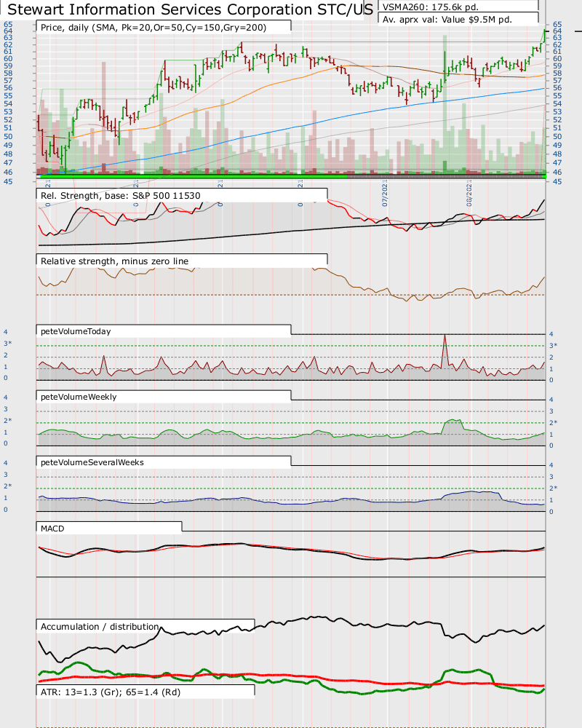Screen dimensions: 582x728
Task: Click the 3* level label left of peteVolumeToday
Action: pyautogui.click(x=7, y=343)
